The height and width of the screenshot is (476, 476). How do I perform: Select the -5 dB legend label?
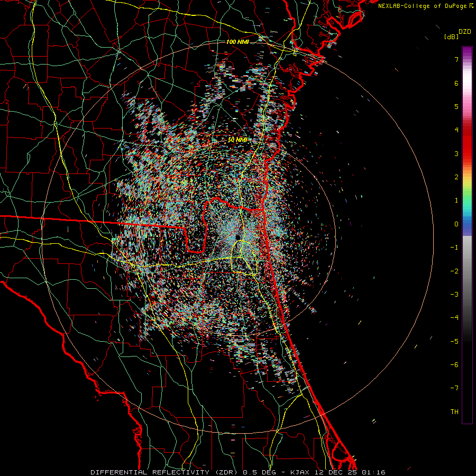(454, 342)
